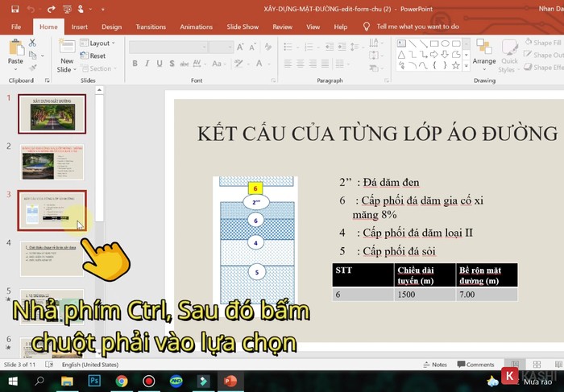Select slide 1 thumbnail
Viewport: 564px width, 392px height.
[x=52, y=114]
